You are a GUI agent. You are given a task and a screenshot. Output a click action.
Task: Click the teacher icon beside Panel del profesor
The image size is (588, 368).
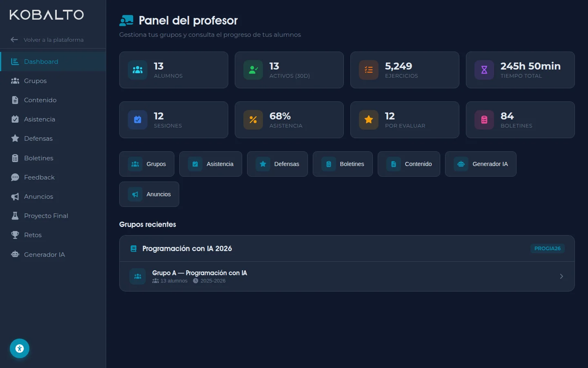pyautogui.click(x=126, y=20)
